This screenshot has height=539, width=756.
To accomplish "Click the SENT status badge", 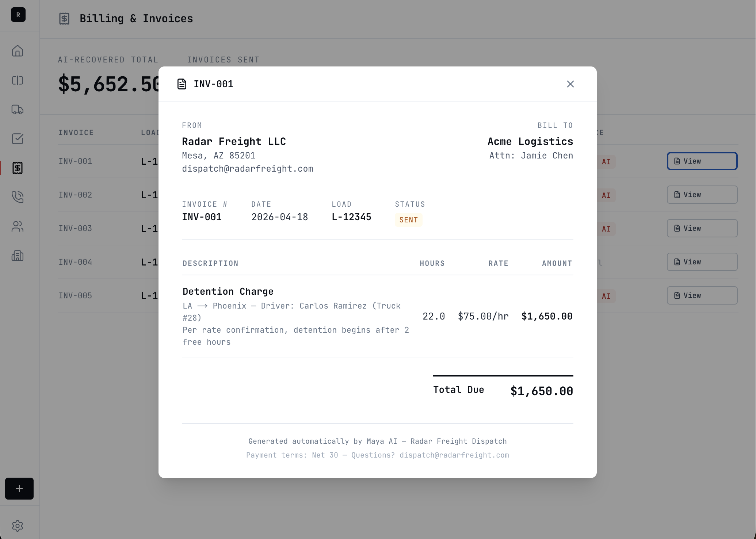I will tap(408, 220).
